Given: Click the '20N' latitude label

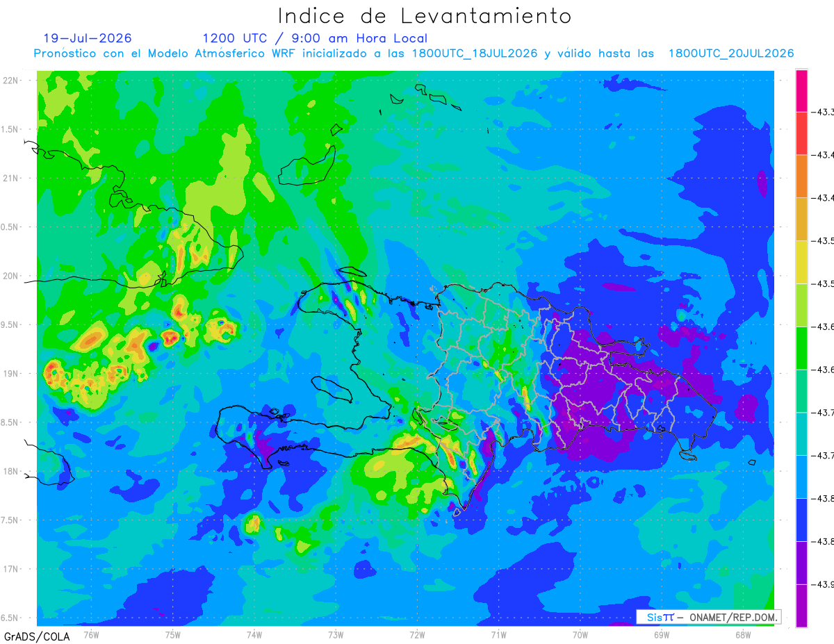Looking at the screenshot, I should click(11, 276).
